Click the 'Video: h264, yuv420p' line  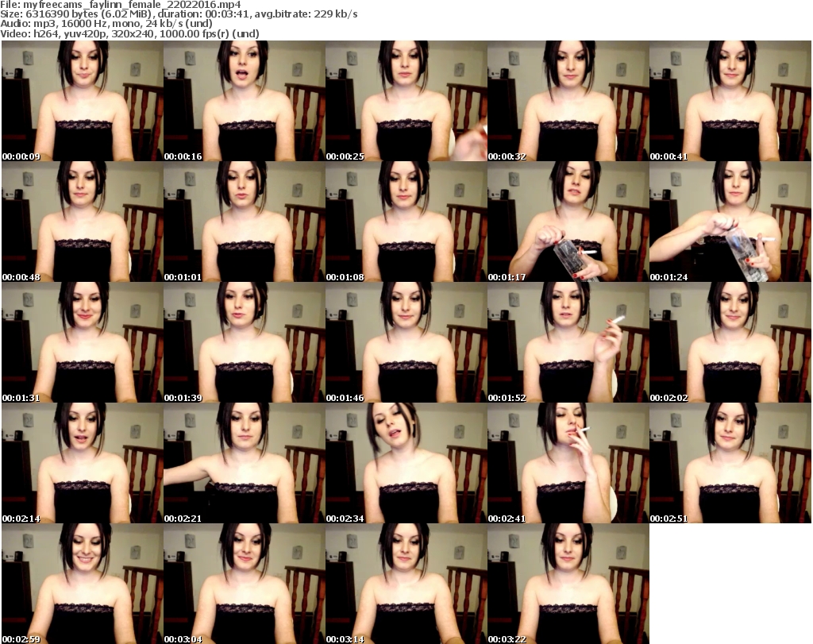click(129, 33)
